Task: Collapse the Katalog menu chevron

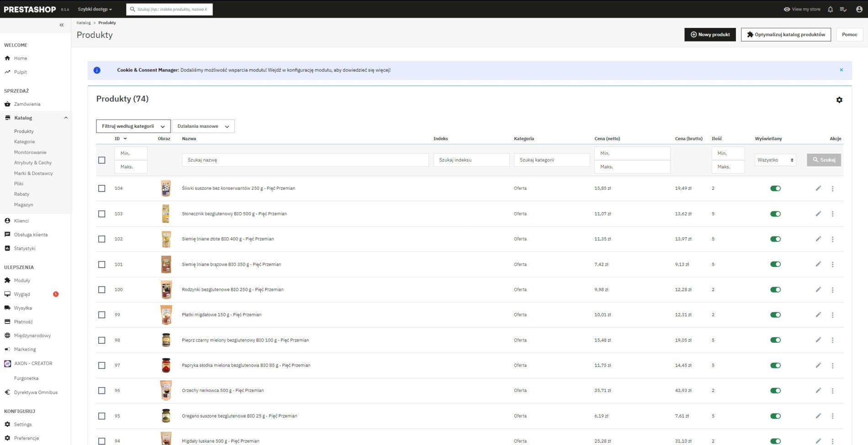Action: (x=66, y=118)
